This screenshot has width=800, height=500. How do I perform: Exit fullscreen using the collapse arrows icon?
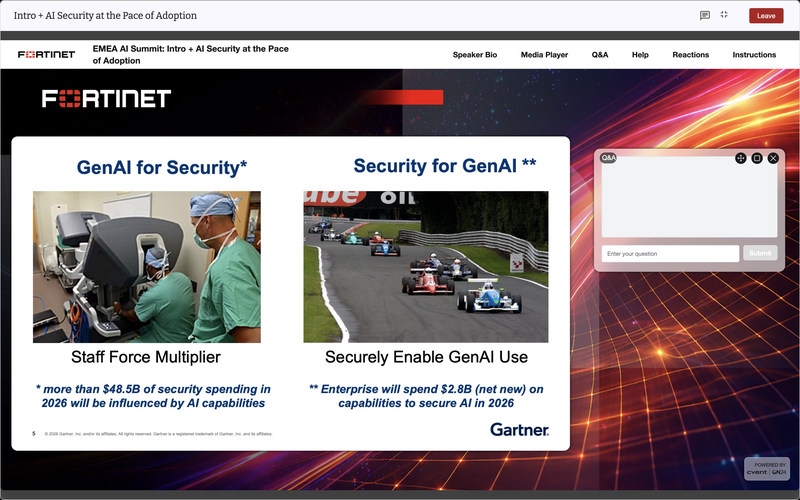[x=724, y=15]
